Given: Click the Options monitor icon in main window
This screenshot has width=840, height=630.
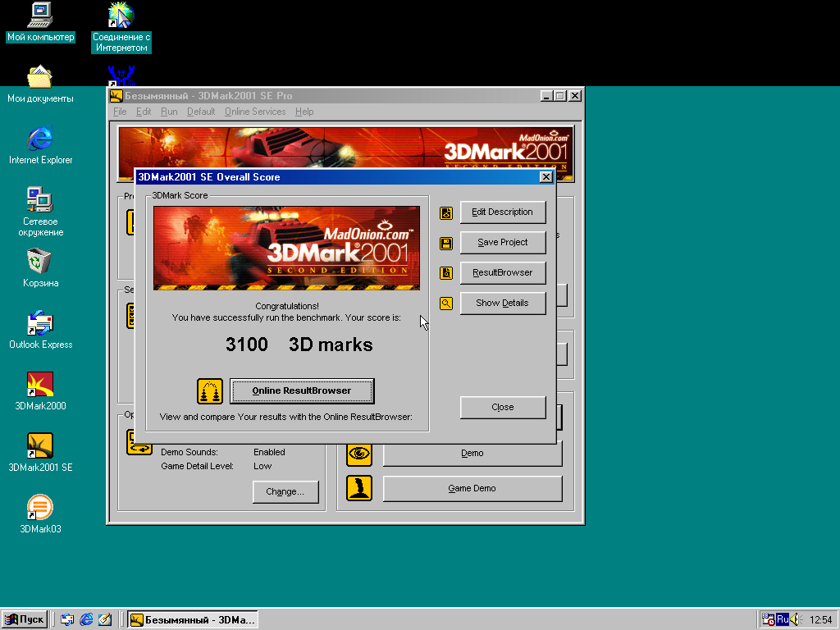Looking at the screenshot, I should pyautogui.click(x=139, y=442).
